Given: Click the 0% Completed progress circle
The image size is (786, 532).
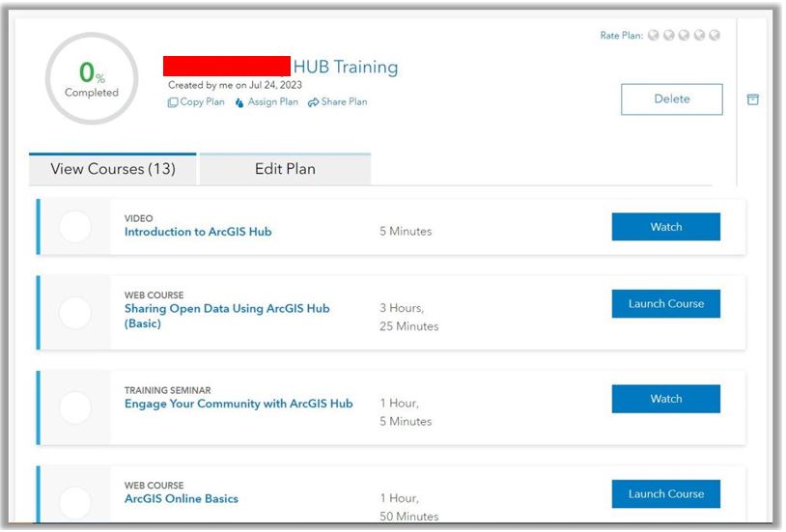Looking at the screenshot, I should 92,79.
